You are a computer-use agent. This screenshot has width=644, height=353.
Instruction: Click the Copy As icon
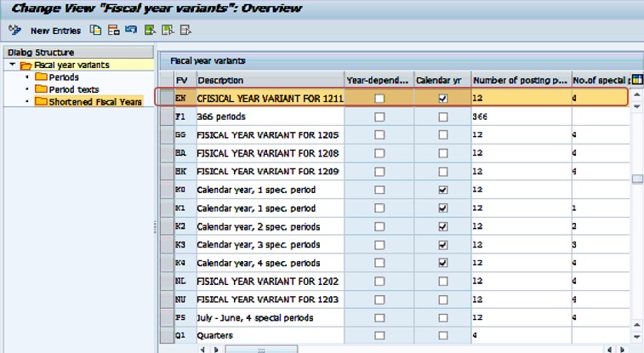pyautogui.click(x=95, y=30)
